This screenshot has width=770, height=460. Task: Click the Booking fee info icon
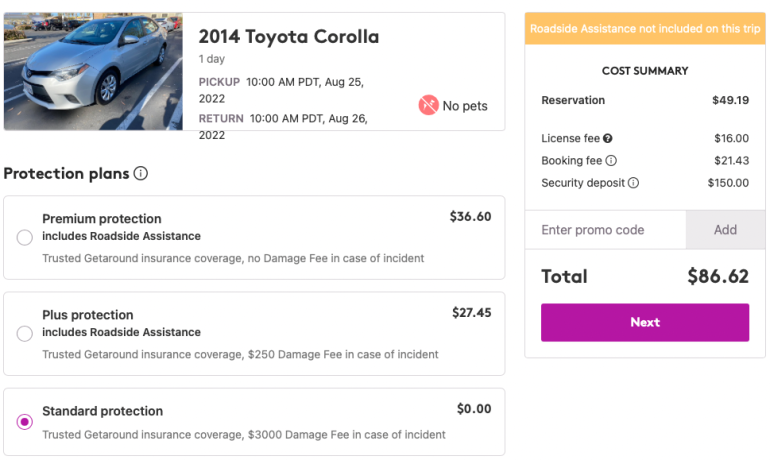coord(611,161)
